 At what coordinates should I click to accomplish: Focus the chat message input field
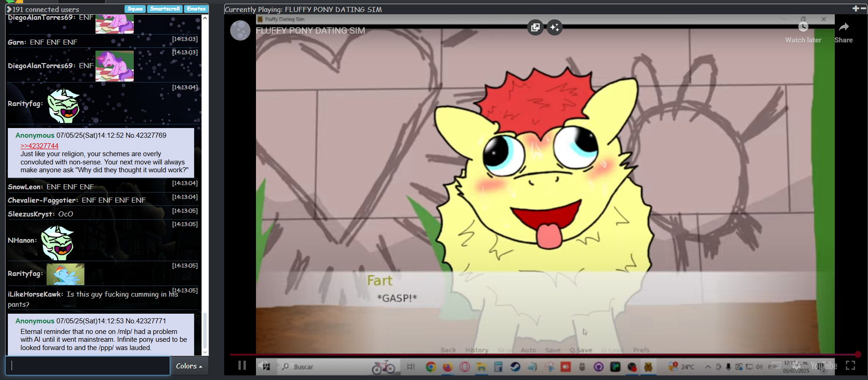coord(88,366)
